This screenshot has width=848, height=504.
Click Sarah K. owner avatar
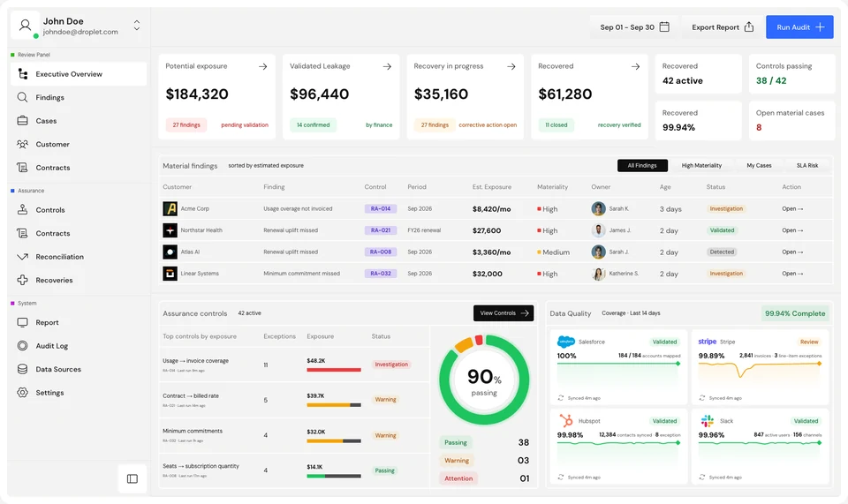point(598,208)
